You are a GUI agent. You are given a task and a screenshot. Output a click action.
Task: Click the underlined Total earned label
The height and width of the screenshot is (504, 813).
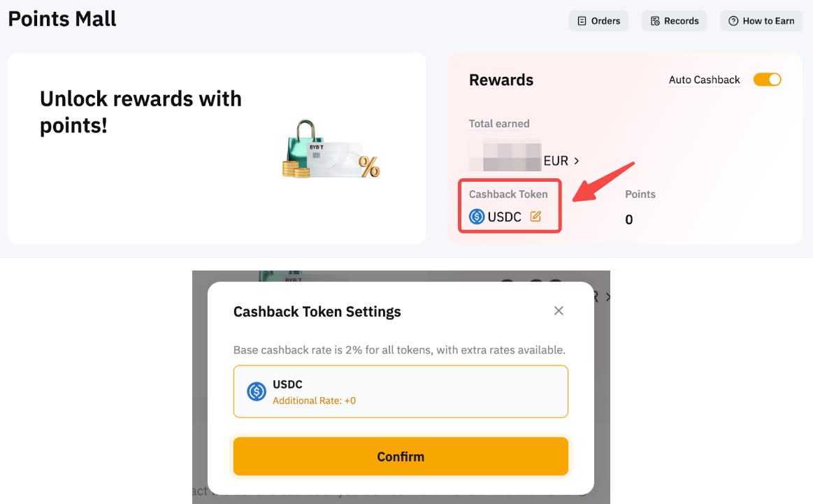pos(499,124)
